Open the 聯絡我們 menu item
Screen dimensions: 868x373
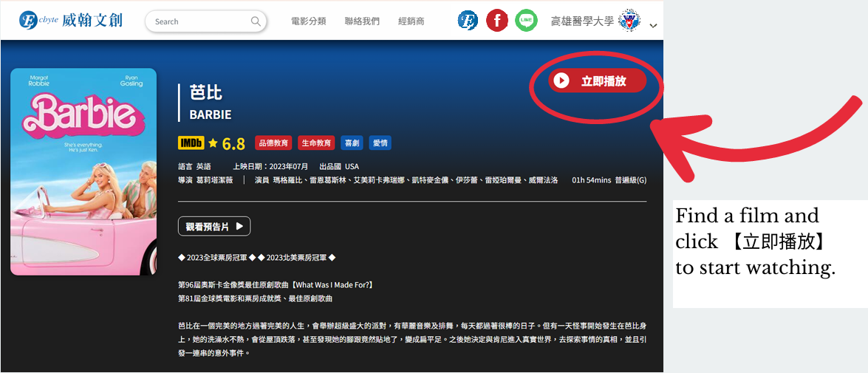[x=362, y=21]
